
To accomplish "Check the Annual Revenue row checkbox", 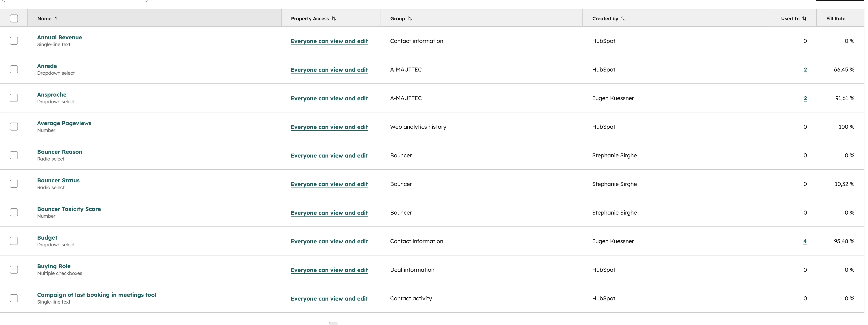I will coord(14,41).
